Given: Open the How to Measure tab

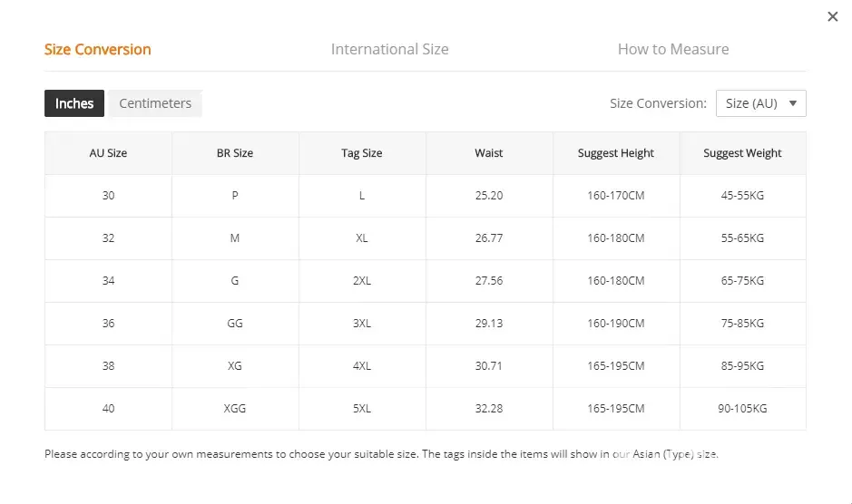Looking at the screenshot, I should pos(672,49).
